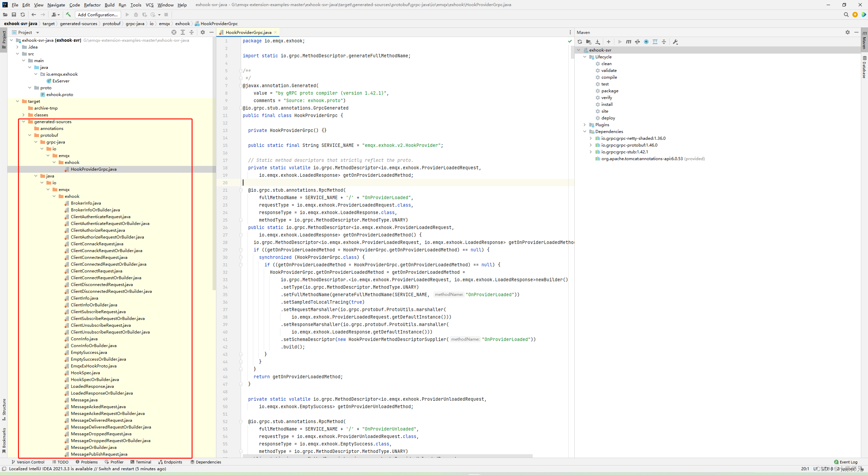The image size is (868, 475).
Task: Click the exhook breadcrumb above the editor
Action: pos(182,23)
